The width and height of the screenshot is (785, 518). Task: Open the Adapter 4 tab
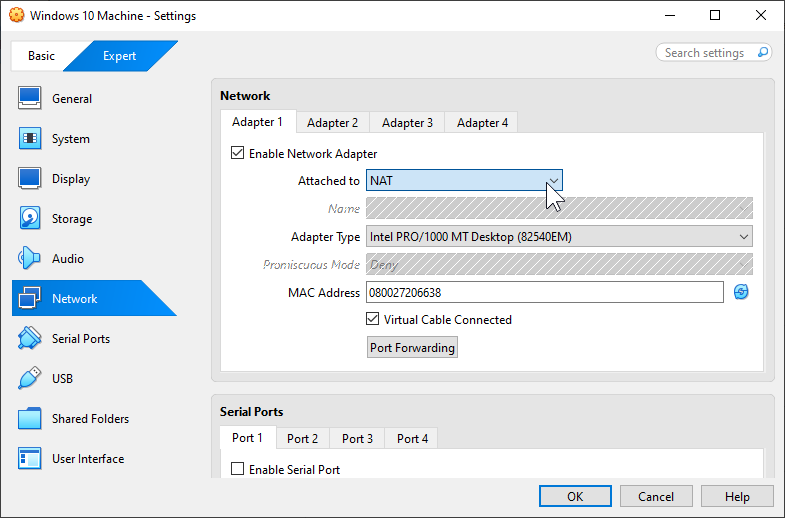(482, 123)
